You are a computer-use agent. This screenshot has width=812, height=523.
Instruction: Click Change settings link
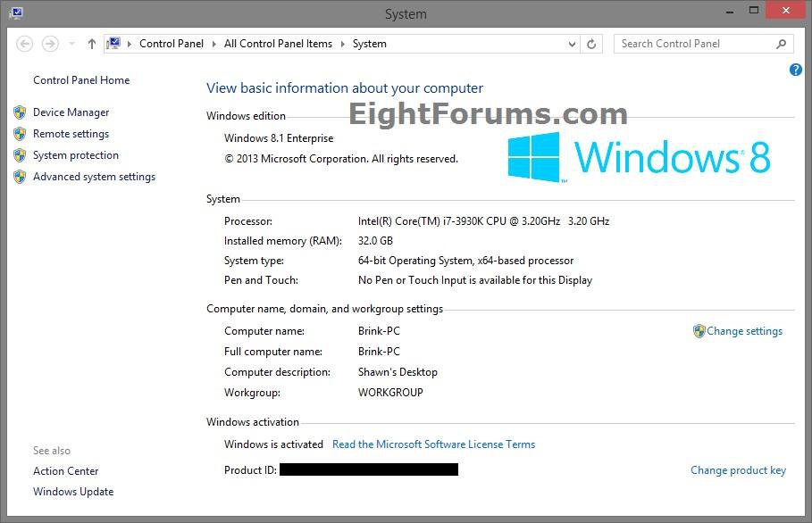[745, 331]
